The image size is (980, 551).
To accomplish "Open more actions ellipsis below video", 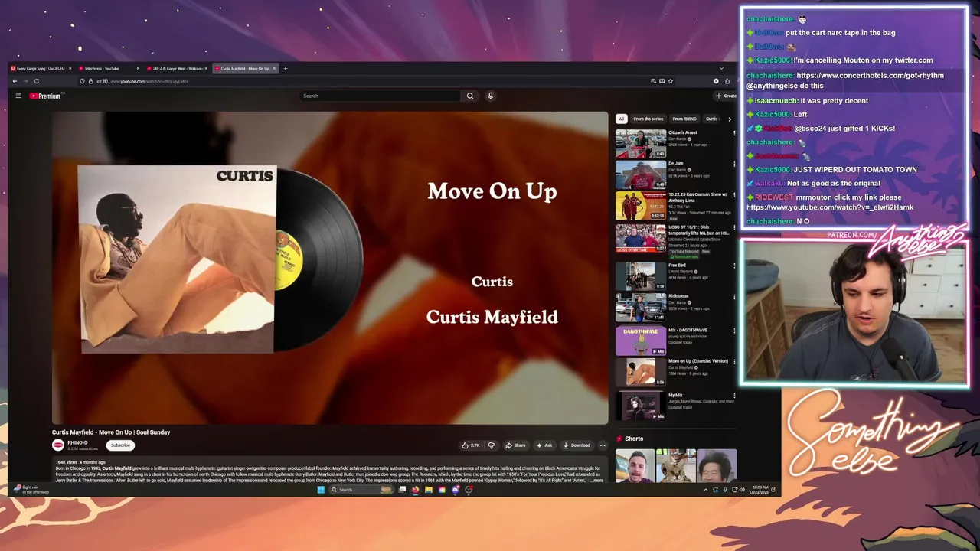I will point(603,445).
